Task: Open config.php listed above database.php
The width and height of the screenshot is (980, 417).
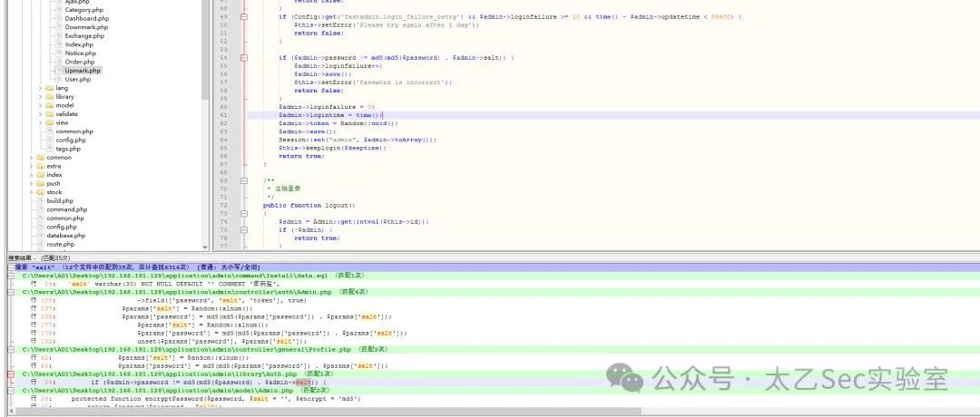Action: 62,228
